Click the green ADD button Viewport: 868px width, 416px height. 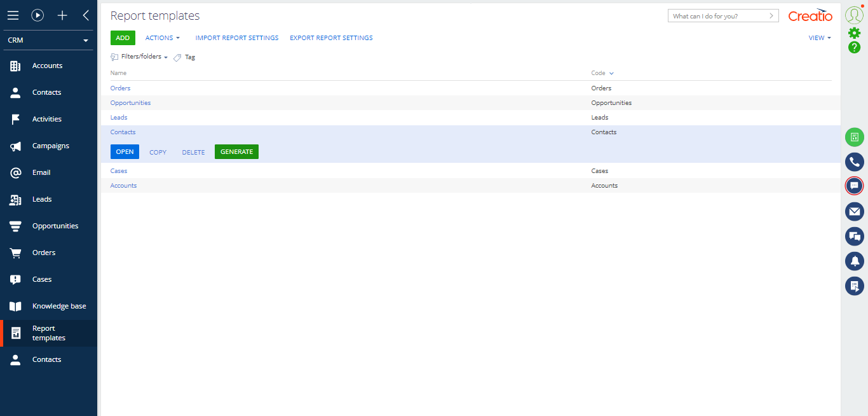(123, 38)
